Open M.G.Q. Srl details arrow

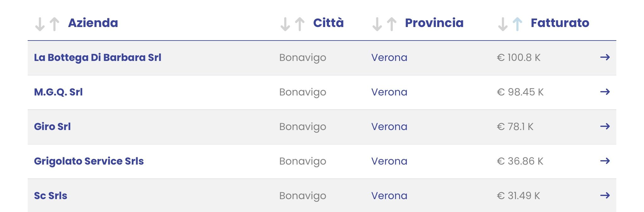(605, 92)
